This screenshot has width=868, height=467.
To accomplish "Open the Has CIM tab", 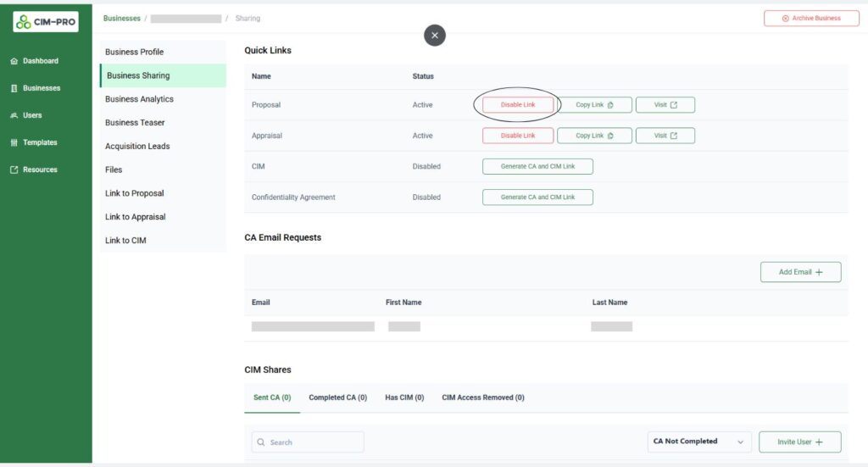I will tap(404, 398).
